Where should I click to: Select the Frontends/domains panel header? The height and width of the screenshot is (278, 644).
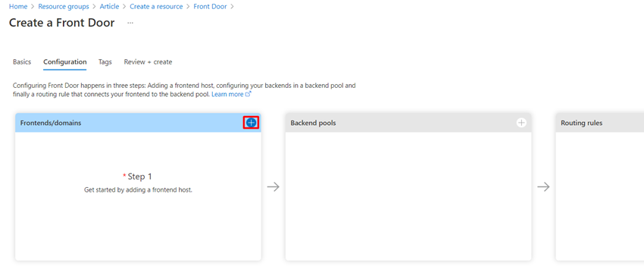(x=138, y=123)
